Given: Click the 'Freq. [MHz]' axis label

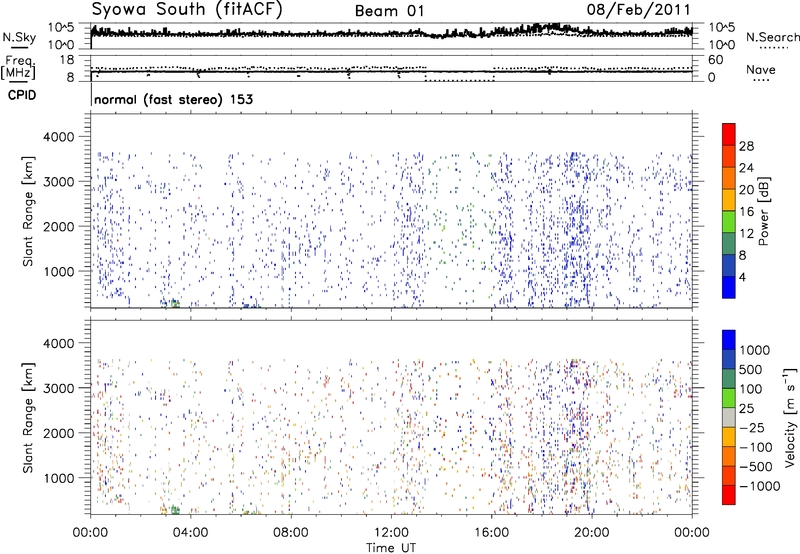Looking at the screenshot, I should tap(20, 67).
